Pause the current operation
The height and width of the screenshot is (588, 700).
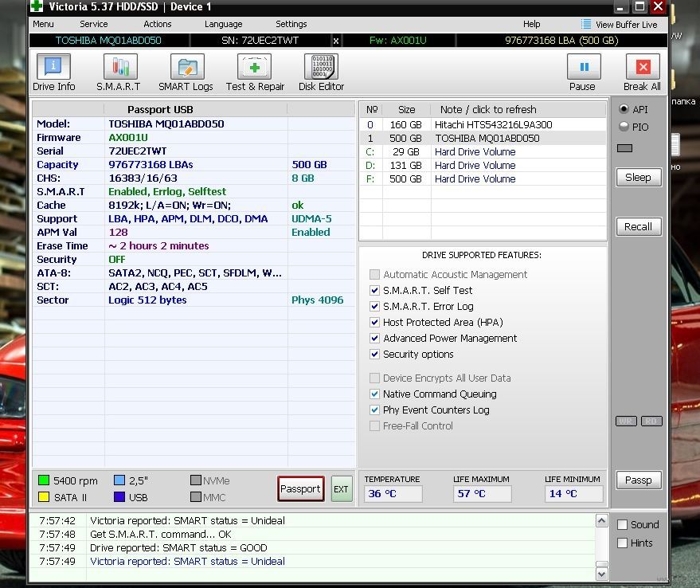583,73
